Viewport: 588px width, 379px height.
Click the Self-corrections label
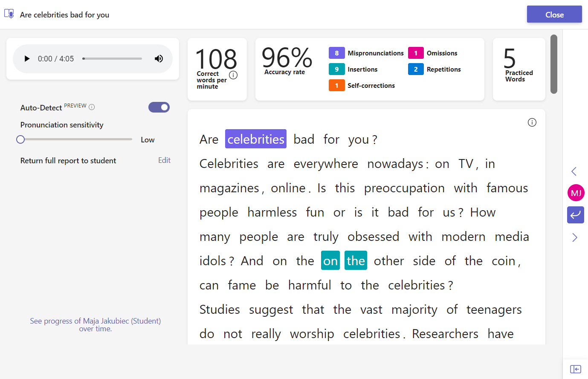371,86
